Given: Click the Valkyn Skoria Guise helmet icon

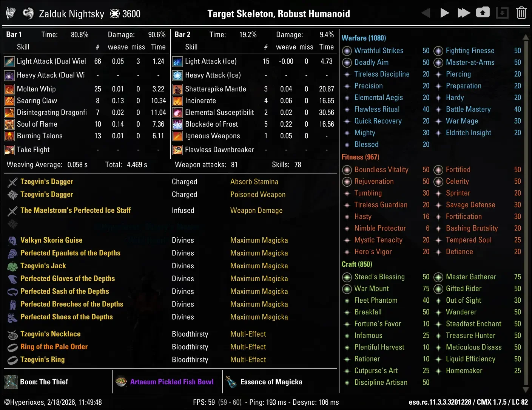Looking at the screenshot, I should tap(12, 240).
